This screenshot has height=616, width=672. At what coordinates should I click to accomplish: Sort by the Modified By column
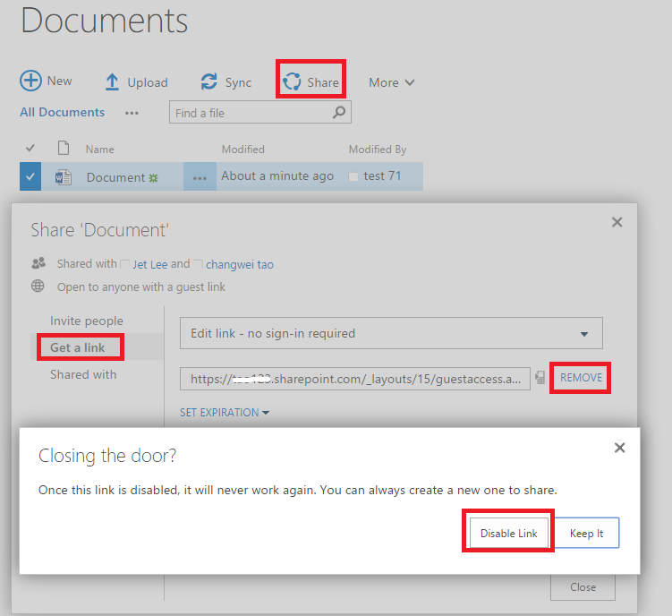tap(378, 150)
